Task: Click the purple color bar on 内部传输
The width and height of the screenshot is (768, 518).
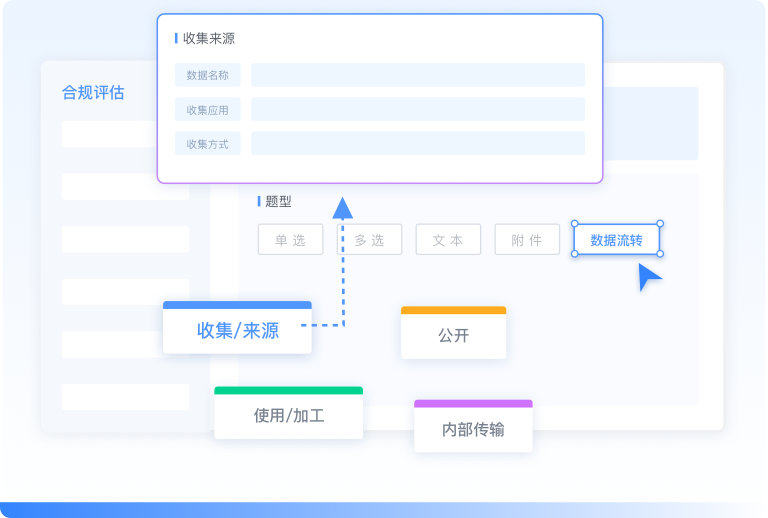Action: [473, 404]
